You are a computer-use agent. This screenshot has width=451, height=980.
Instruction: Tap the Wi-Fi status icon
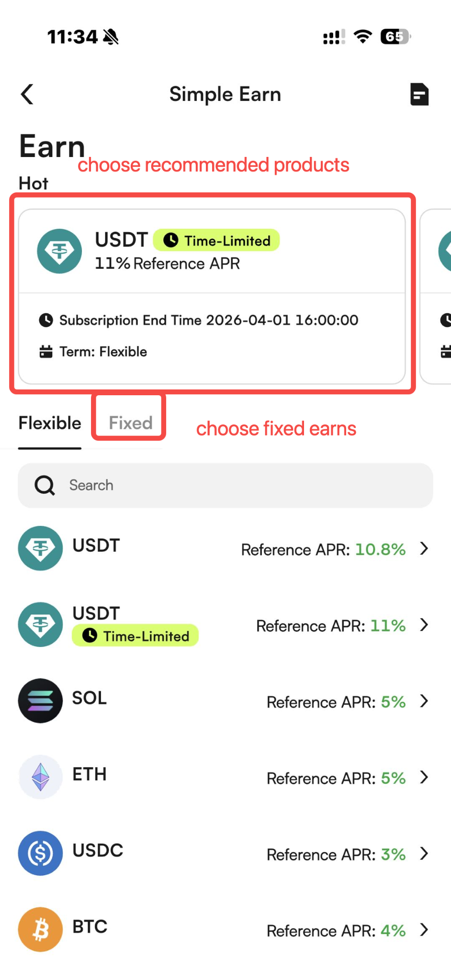363,37
